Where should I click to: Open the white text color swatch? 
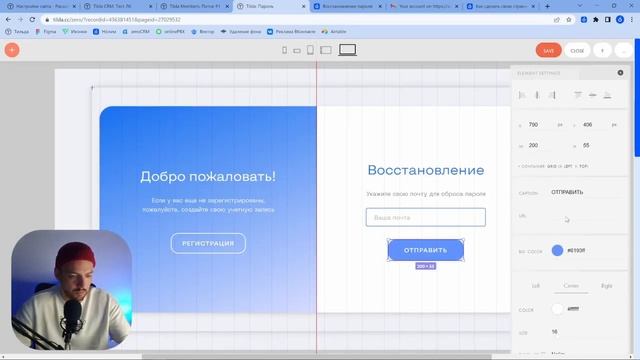click(557, 309)
